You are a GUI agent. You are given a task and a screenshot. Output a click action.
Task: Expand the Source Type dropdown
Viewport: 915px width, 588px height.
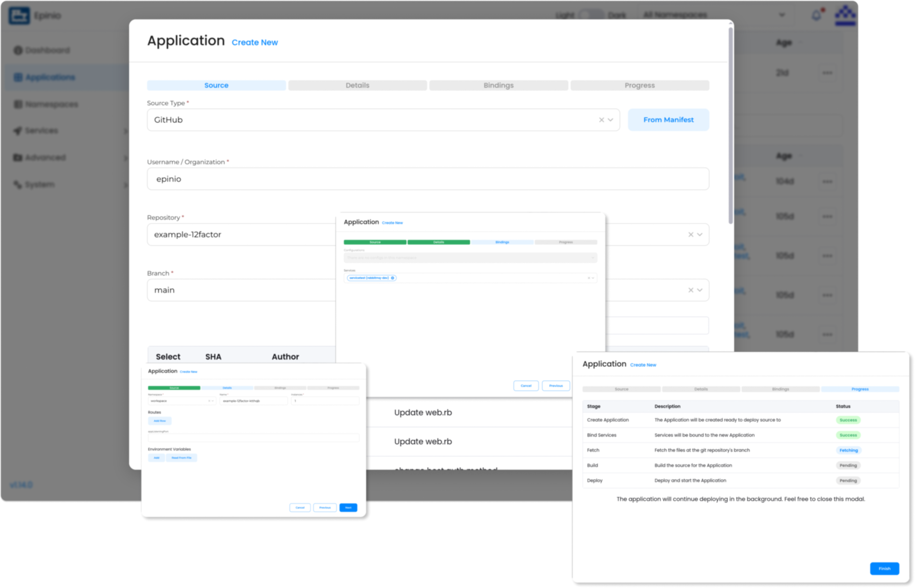pos(610,120)
